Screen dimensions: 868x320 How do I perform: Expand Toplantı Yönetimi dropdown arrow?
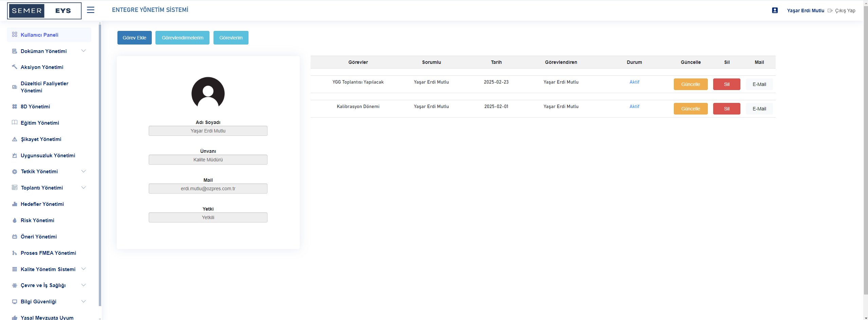click(x=84, y=188)
